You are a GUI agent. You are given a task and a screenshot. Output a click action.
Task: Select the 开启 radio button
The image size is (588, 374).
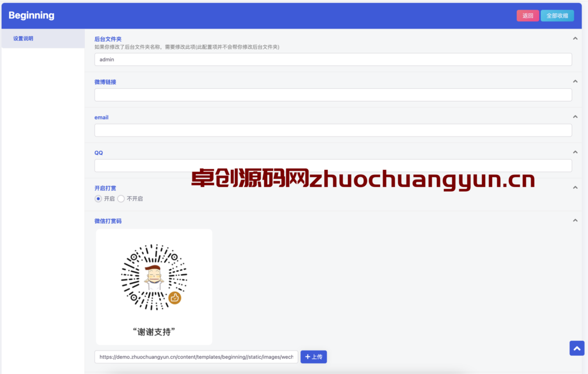(98, 198)
